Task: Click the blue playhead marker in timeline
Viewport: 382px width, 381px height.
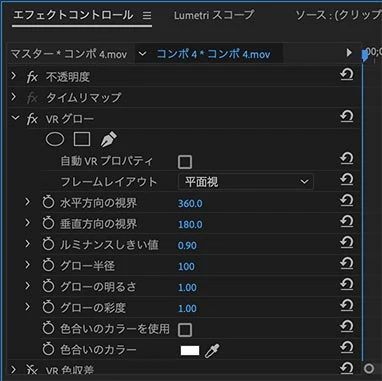Action: [x=365, y=55]
